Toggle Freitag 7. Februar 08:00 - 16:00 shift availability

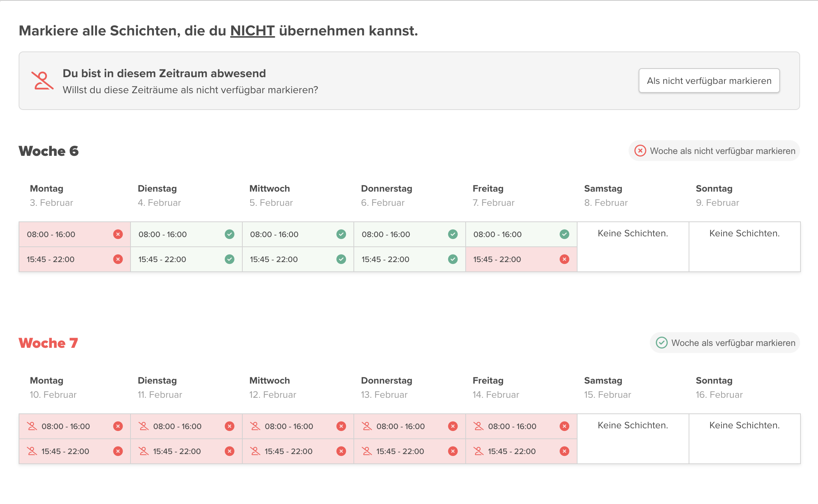click(521, 234)
